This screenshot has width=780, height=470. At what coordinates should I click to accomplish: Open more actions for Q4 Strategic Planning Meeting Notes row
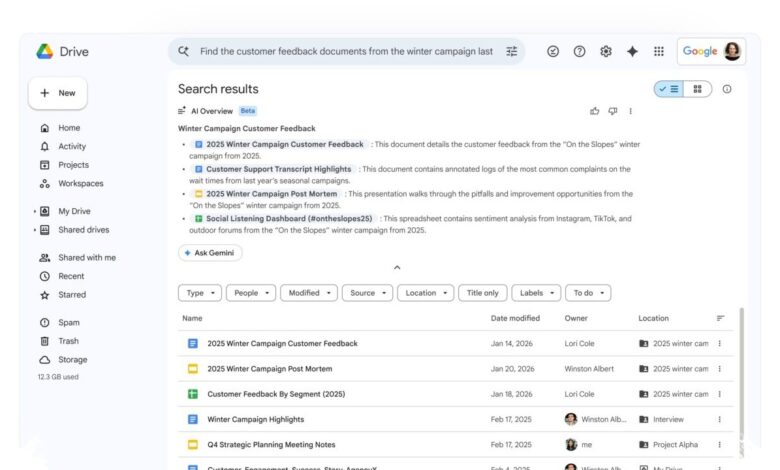click(719, 445)
